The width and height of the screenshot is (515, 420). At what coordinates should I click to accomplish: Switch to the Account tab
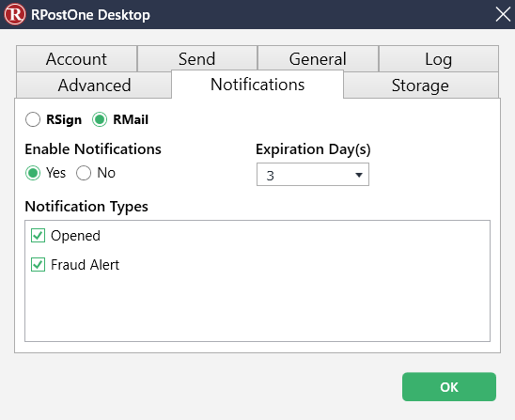pos(76,59)
